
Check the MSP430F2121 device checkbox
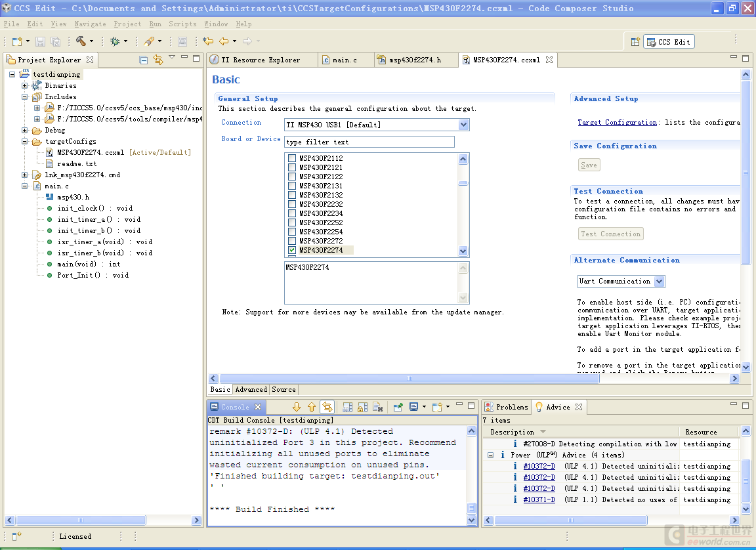click(x=291, y=167)
